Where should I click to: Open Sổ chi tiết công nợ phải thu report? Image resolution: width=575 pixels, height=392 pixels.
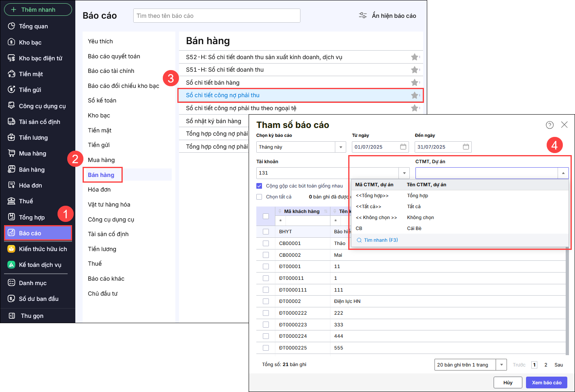tap(300, 95)
